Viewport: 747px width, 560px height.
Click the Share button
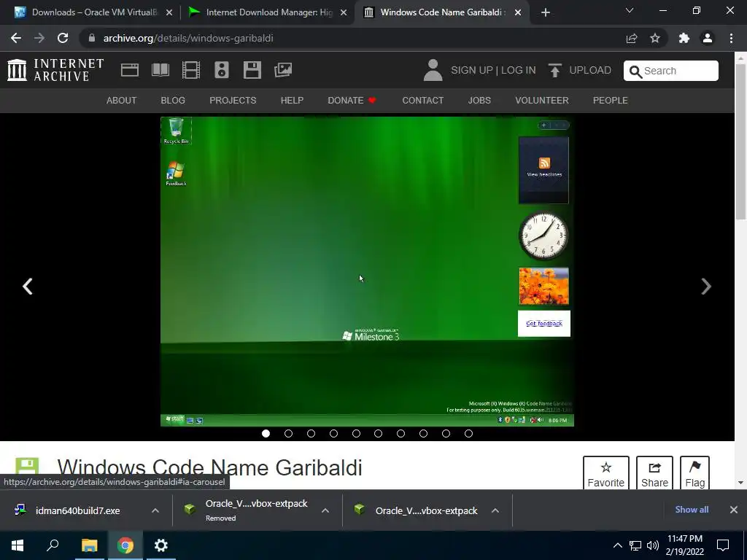coord(654,472)
